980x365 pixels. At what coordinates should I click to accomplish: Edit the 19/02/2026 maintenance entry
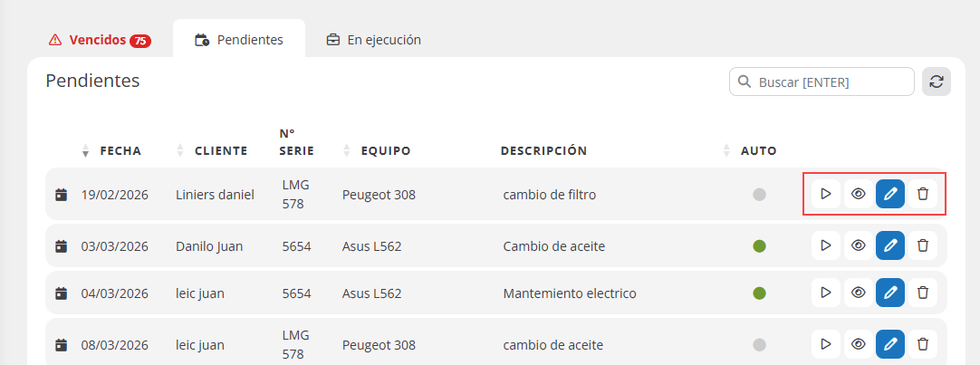tap(890, 194)
